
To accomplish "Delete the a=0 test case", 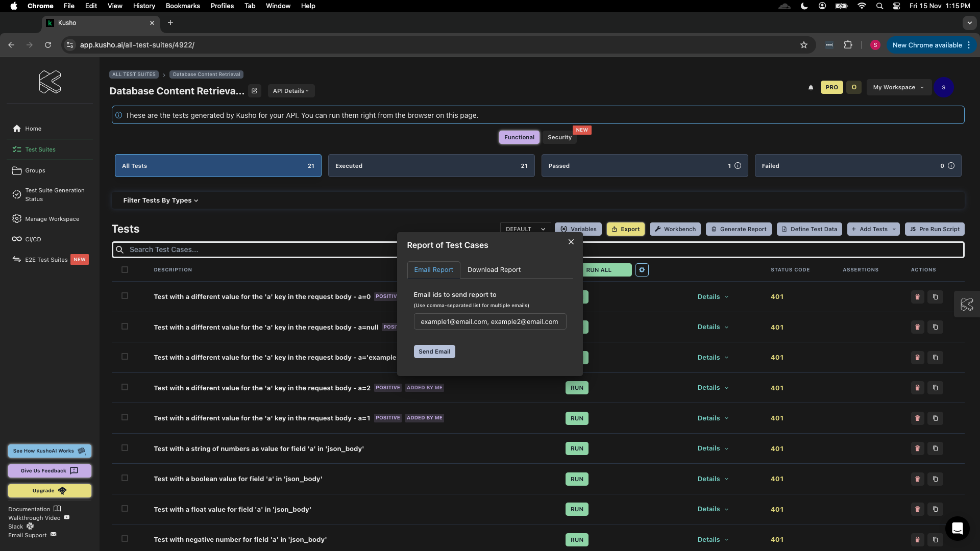I will pyautogui.click(x=917, y=297).
